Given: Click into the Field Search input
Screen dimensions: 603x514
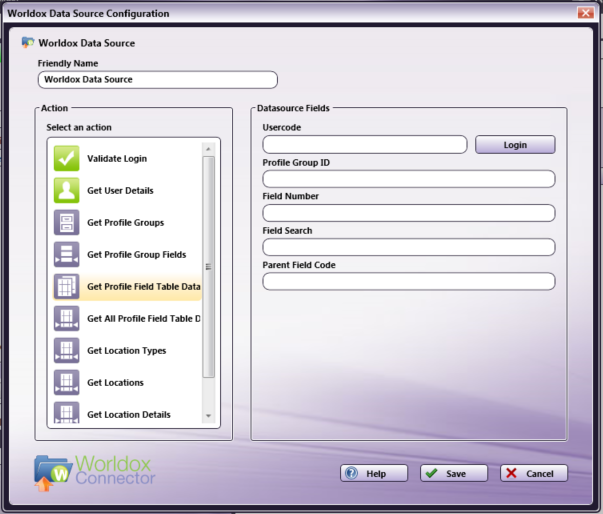Looking at the screenshot, I should tap(409, 247).
